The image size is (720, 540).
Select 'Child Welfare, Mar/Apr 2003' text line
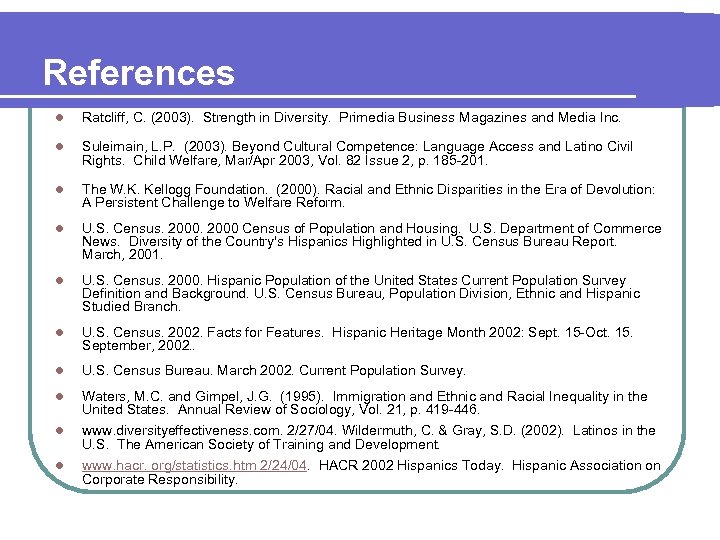tap(285, 161)
